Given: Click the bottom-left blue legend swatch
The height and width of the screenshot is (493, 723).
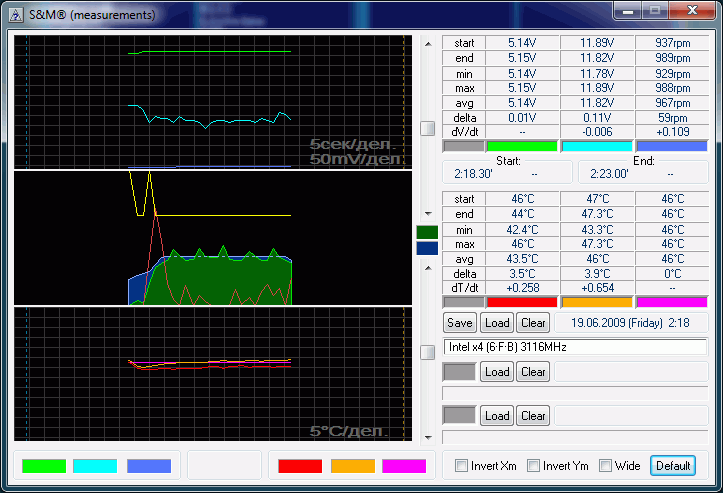Looking at the screenshot, I should coord(149,466).
